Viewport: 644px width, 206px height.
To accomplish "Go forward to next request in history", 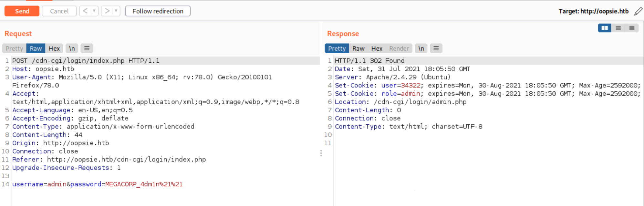I will click(x=107, y=11).
